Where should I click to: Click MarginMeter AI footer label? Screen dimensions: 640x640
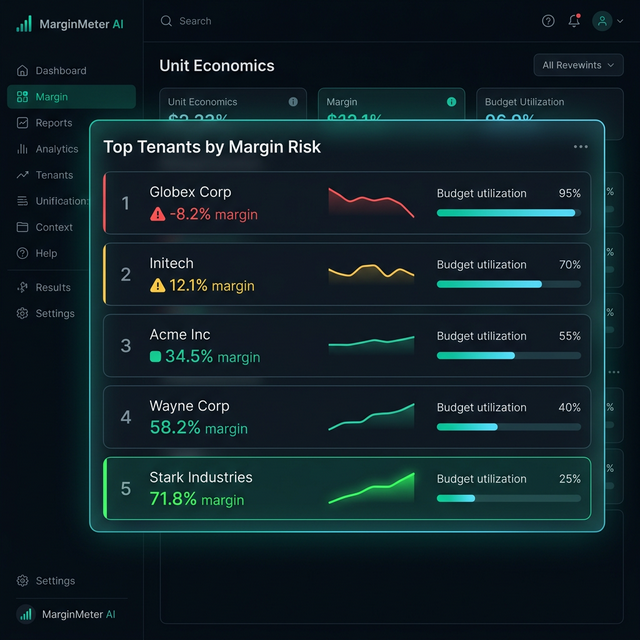point(79,614)
